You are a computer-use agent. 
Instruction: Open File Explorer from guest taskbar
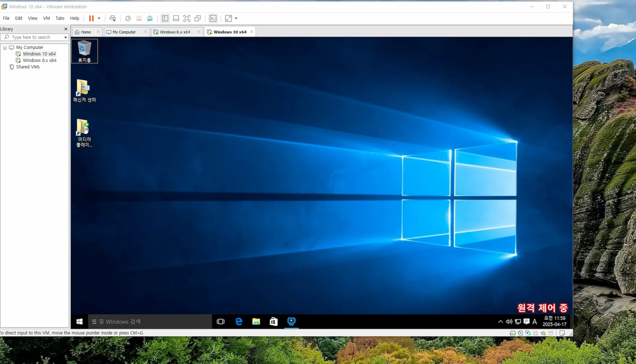pos(256,322)
